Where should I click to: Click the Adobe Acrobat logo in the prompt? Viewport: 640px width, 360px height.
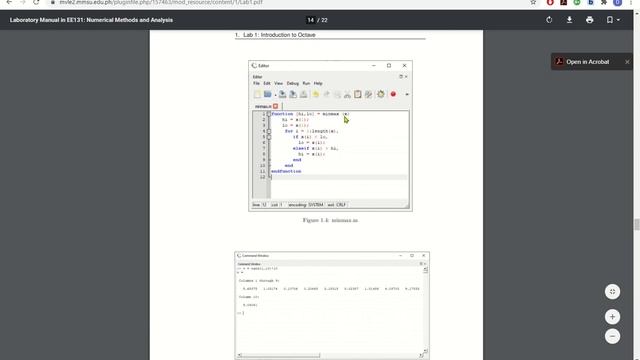point(559,62)
